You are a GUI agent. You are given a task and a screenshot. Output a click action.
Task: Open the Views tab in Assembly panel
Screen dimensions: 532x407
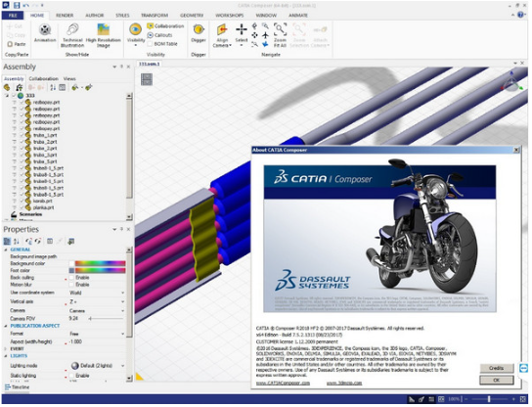pyautogui.click(x=69, y=78)
